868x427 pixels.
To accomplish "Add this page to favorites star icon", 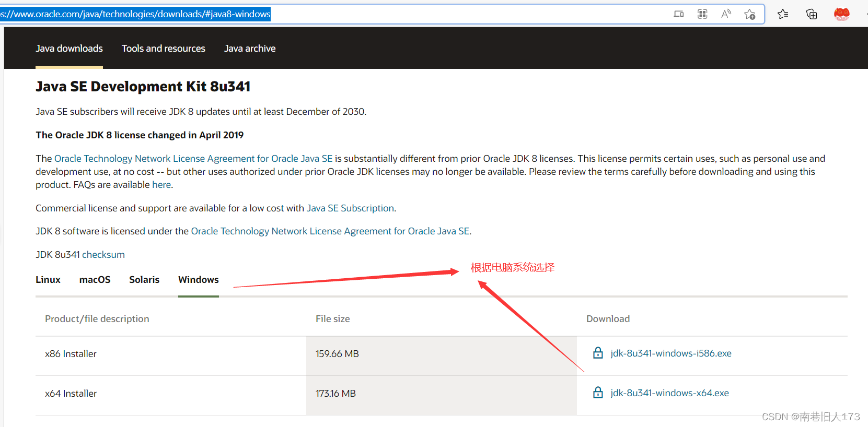I will click(x=750, y=14).
